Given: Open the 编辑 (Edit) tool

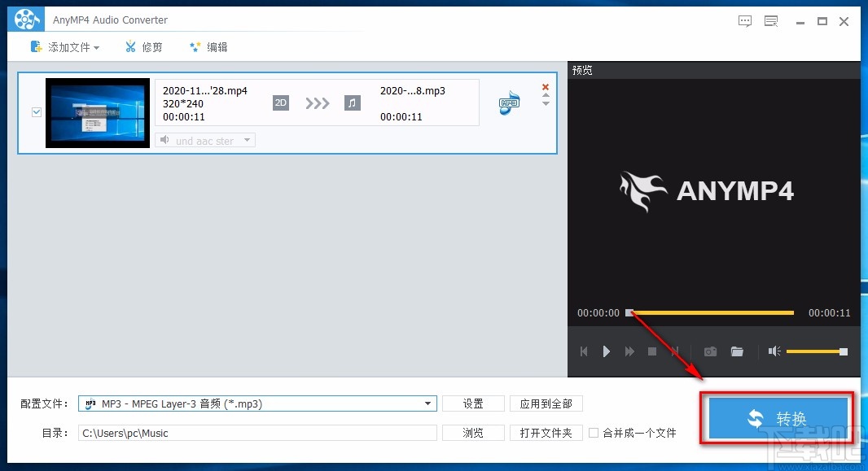Looking at the screenshot, I should click(208, 47).
